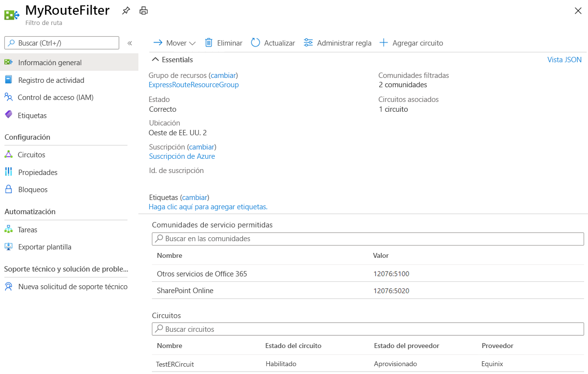Select the SharePoint Online row
Image resolution: width=588 pixels, height=374 pixels.
[368, 291]
